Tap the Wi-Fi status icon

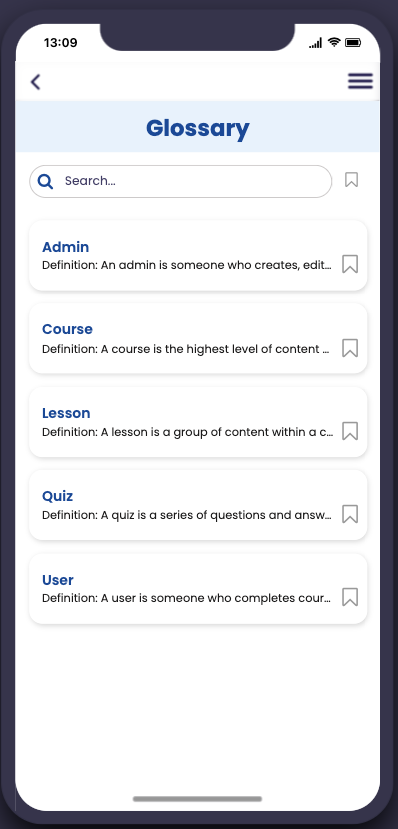coord(334,42)
